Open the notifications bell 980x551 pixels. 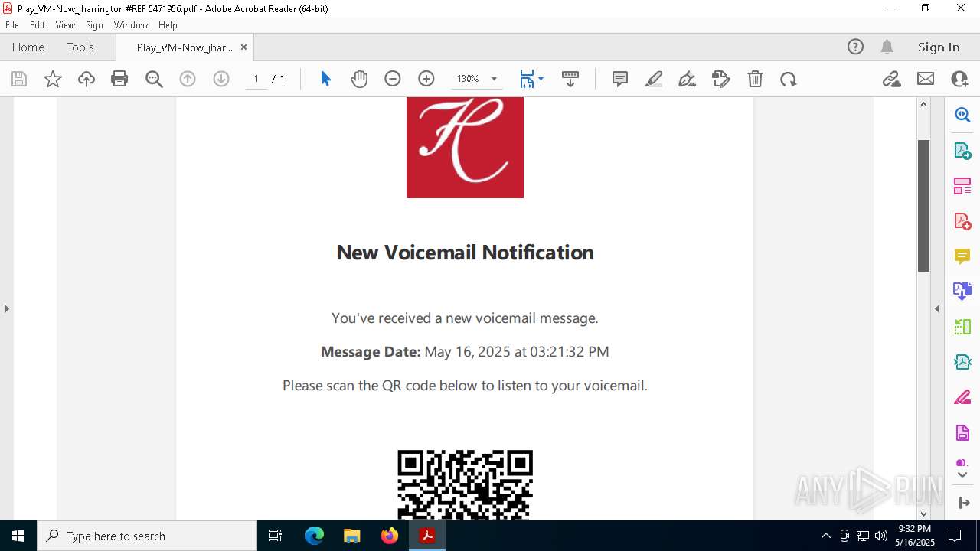pyautogui.click(x=887, y=47)
